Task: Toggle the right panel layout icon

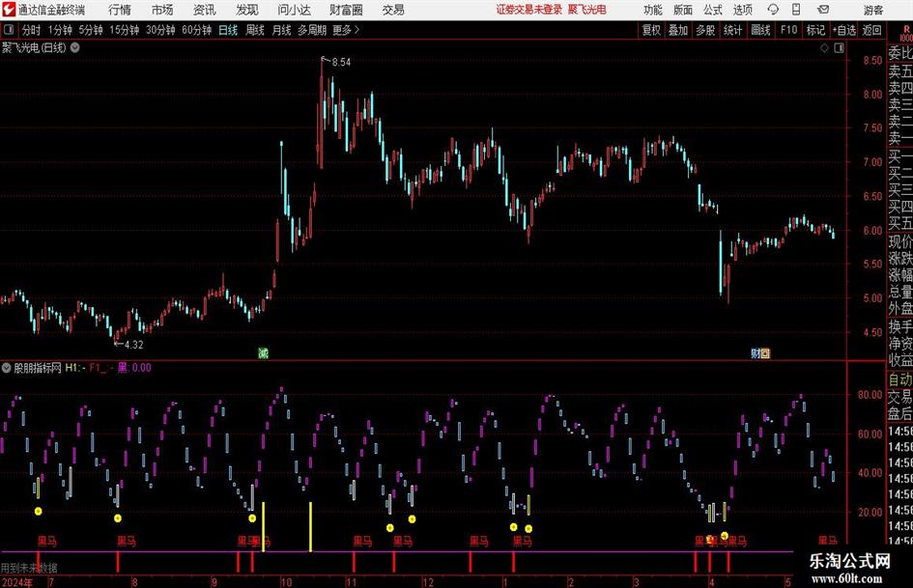Action: 839,48
